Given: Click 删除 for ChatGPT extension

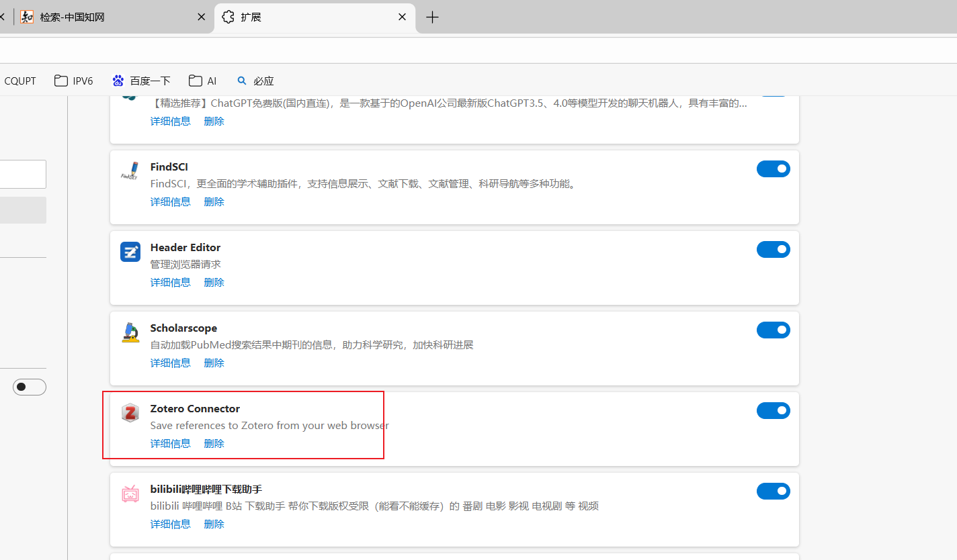Looking at the screenshot, I should tap(214, 121).
